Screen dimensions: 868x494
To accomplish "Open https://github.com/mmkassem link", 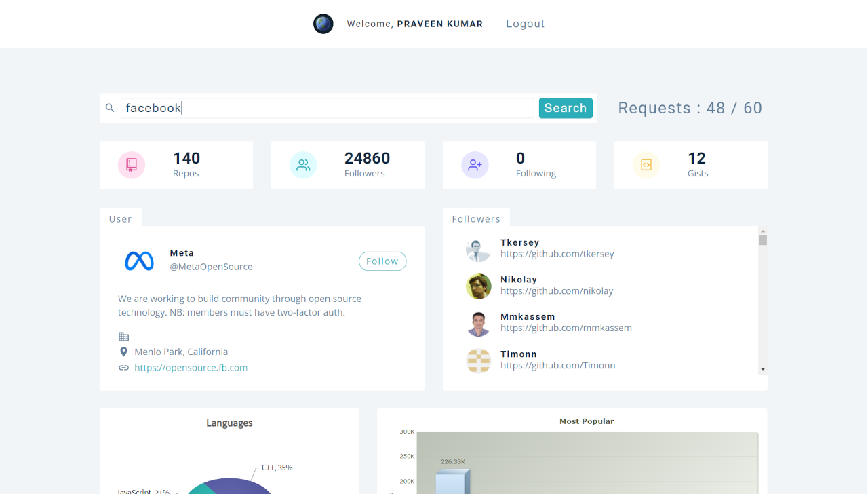I will click(566, 328).
